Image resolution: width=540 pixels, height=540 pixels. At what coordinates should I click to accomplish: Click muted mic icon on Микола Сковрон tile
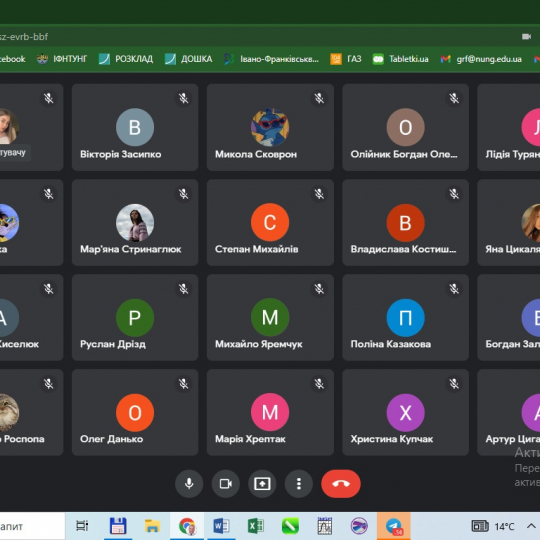(x=319, y=98)
